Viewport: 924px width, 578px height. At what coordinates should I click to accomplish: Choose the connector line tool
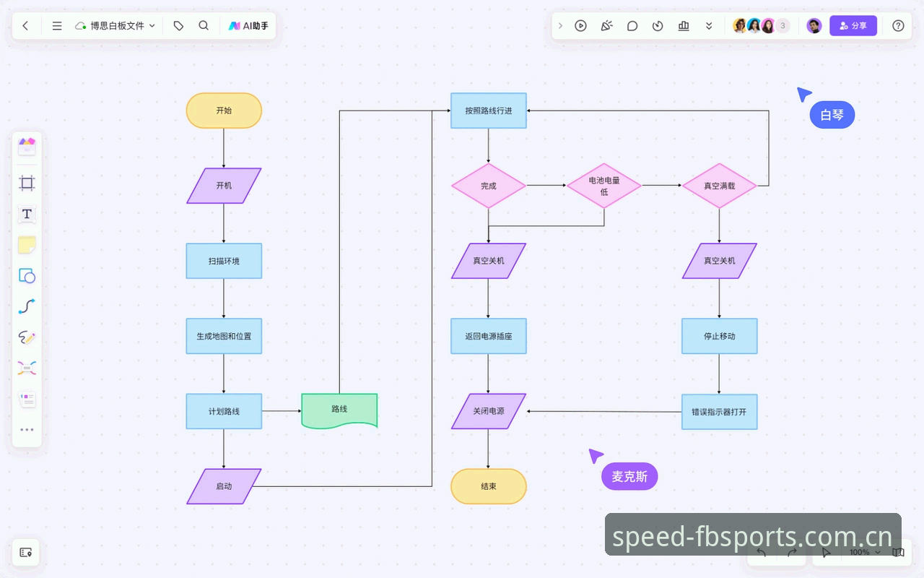coord(27,306)
